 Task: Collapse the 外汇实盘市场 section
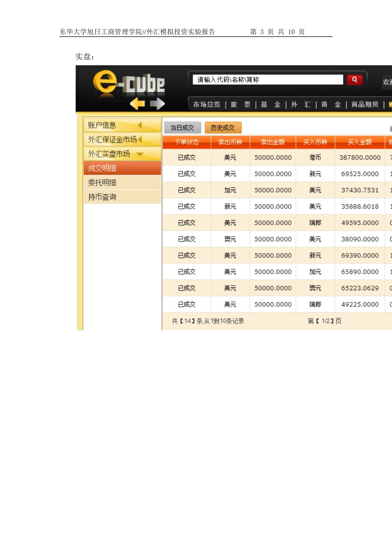[122, 153]
